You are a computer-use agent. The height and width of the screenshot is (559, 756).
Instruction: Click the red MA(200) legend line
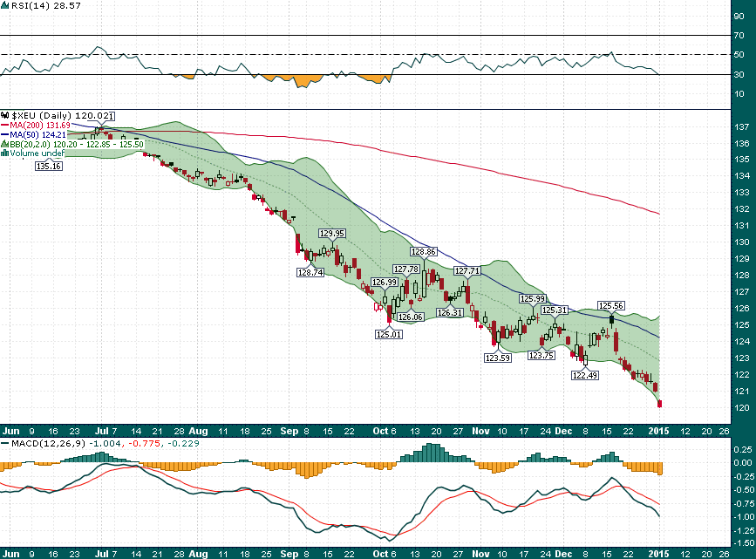5,126
